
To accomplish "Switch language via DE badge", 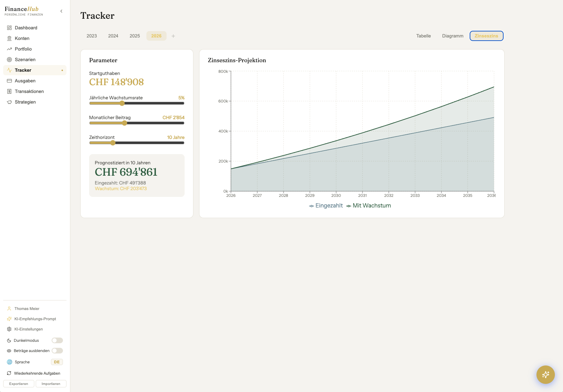I will [x=57, y=362].
